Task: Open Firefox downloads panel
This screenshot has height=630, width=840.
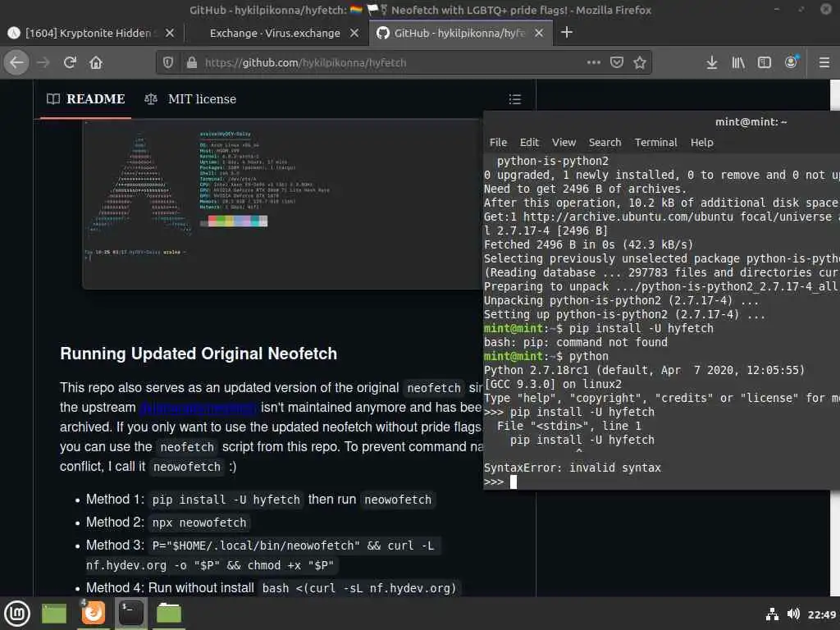Action: pos(711,62)
